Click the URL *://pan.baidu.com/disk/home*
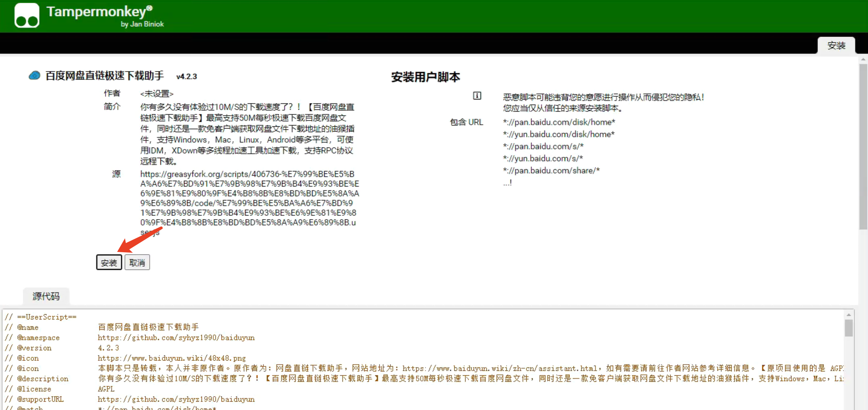868x410 pixels. pyautogui.click(x=559, y=122)
